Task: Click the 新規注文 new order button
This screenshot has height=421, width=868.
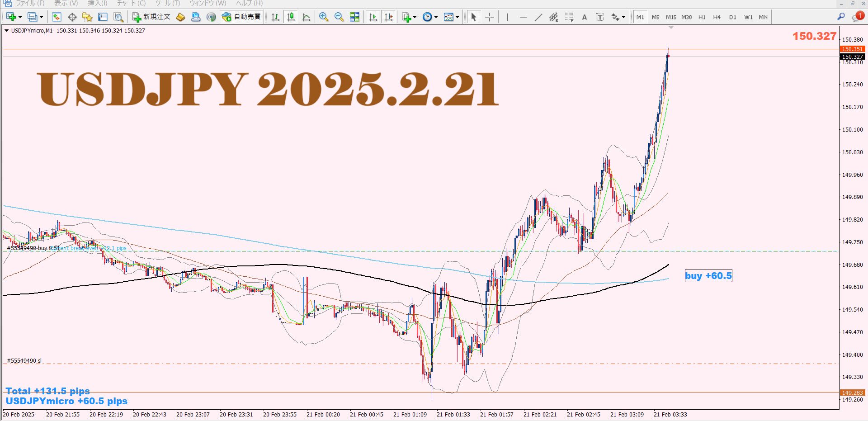Action: [151, 17]
